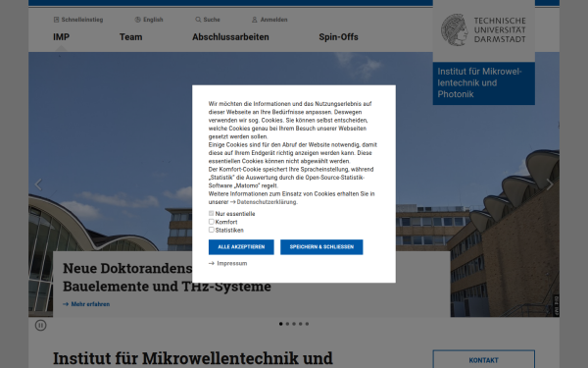Viewport: 588px width, 368px height.
Task: Switch language to English
Action: pyautogui.click(x=149, y=20)
